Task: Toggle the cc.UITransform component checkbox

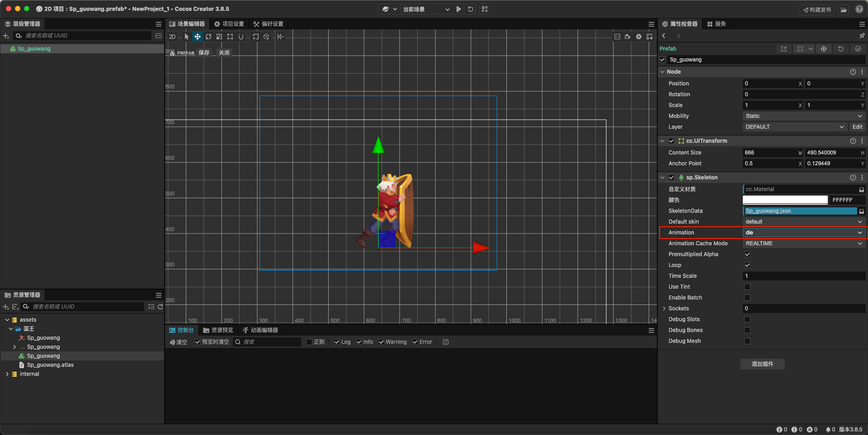Action: [671, 141]
